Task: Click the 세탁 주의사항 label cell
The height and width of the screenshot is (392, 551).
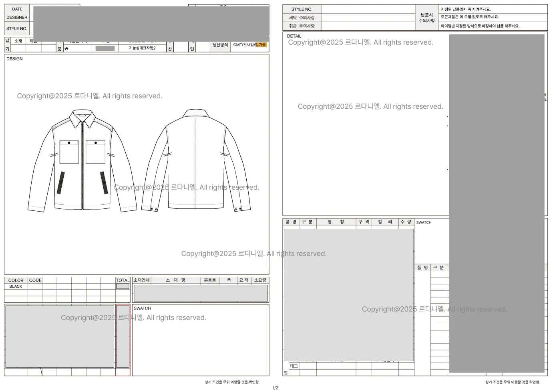Action: (x=302, y=18)
